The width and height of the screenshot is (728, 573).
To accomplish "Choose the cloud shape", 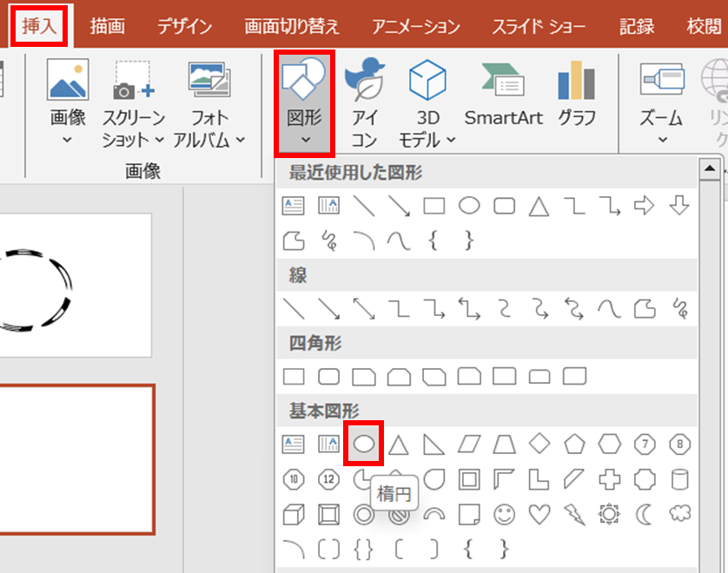I will click(x=680, y=515).
